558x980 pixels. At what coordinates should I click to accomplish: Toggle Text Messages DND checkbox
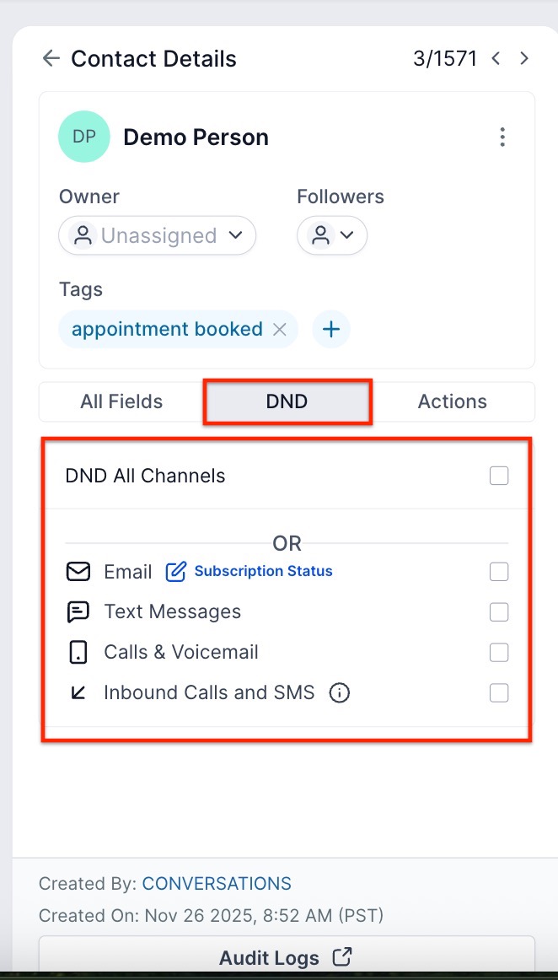tap(499, 612)
